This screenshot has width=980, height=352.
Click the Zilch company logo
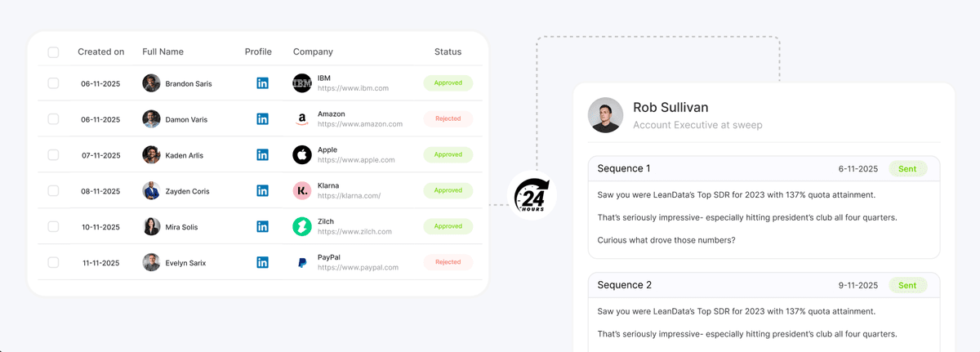[x=302, y=227]
